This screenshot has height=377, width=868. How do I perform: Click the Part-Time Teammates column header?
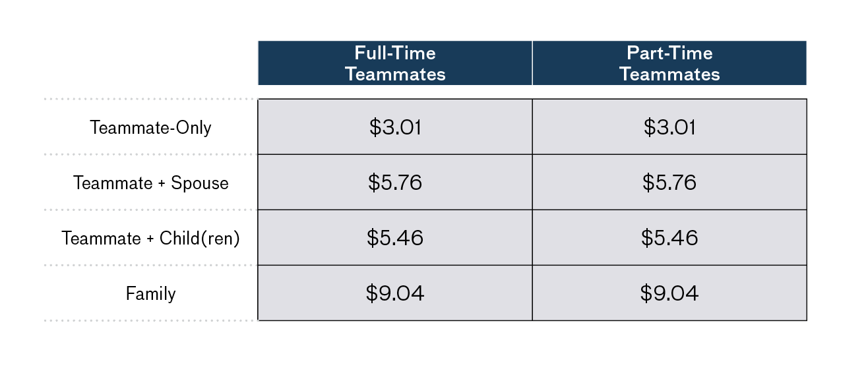click(669, 63)
